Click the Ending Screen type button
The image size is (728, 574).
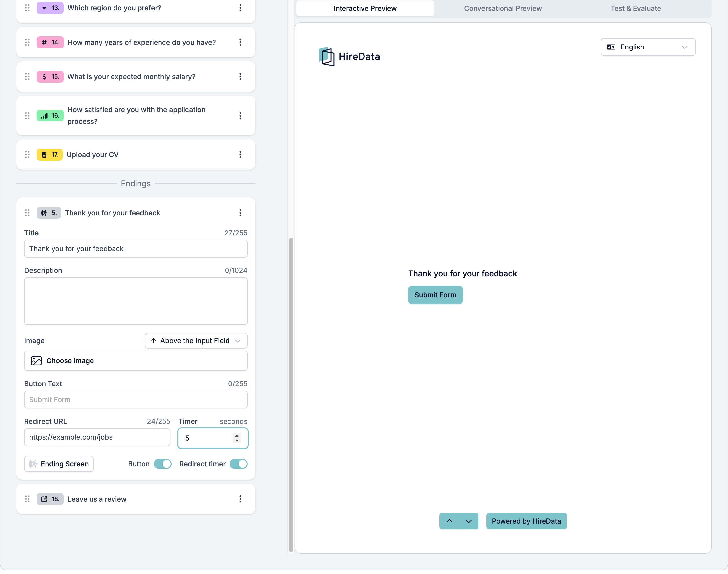tap(59, 464)
